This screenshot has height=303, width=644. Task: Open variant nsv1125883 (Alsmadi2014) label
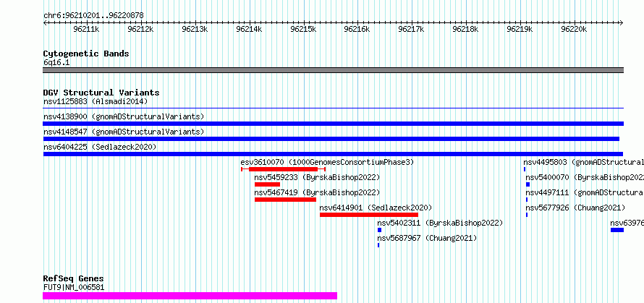96,101
